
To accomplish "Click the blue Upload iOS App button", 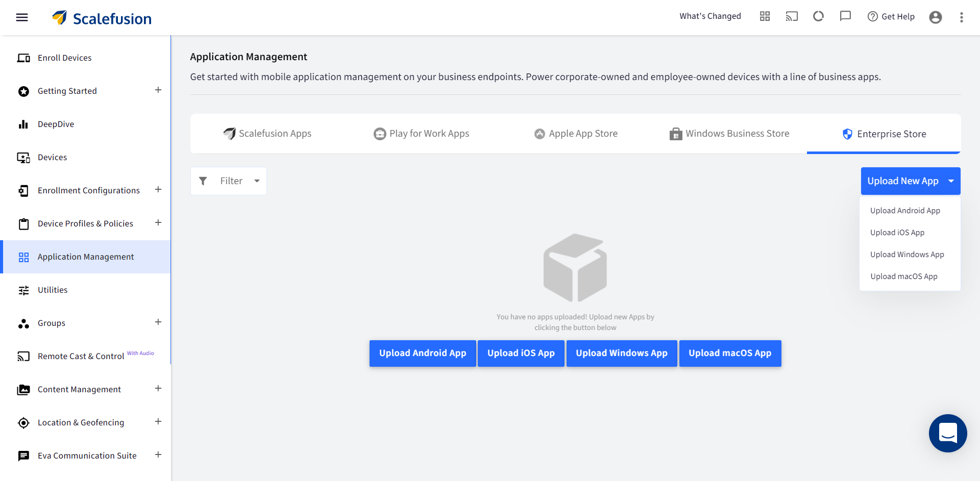I will point(521,353).
